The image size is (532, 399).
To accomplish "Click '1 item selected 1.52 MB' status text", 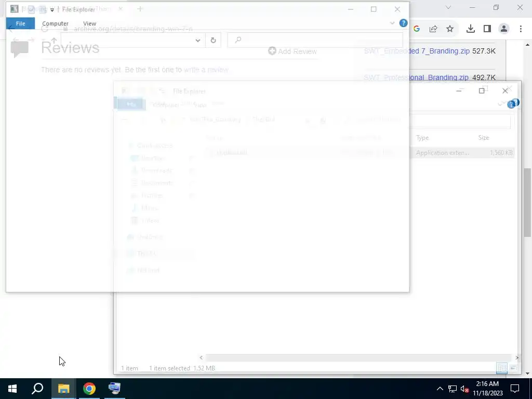I will pos(182,368).
